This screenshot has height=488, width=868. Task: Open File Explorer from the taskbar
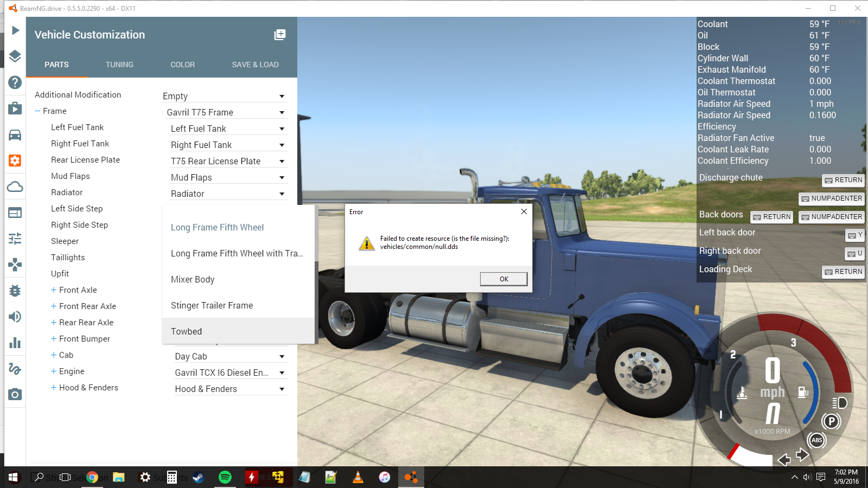coord(119,477)
